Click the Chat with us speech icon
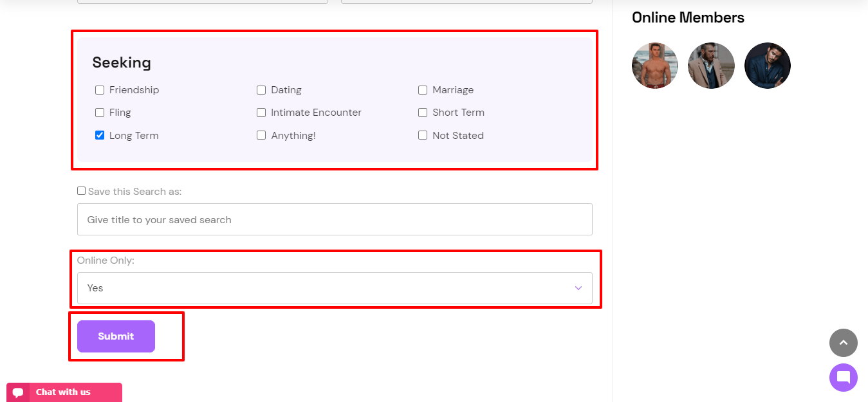 18,392
